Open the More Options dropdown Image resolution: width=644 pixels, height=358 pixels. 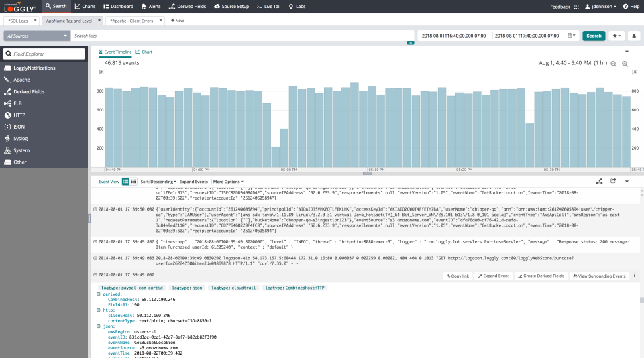(228, 182)
